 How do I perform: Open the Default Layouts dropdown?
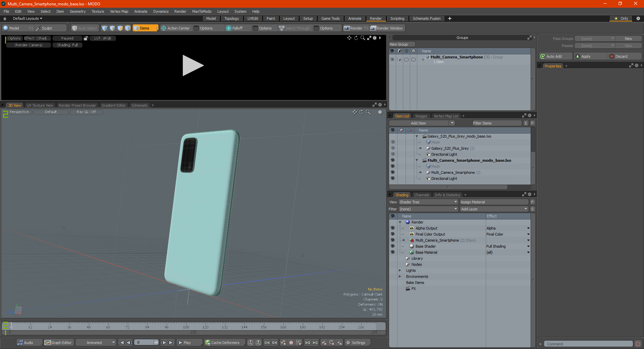coord(28,18)
